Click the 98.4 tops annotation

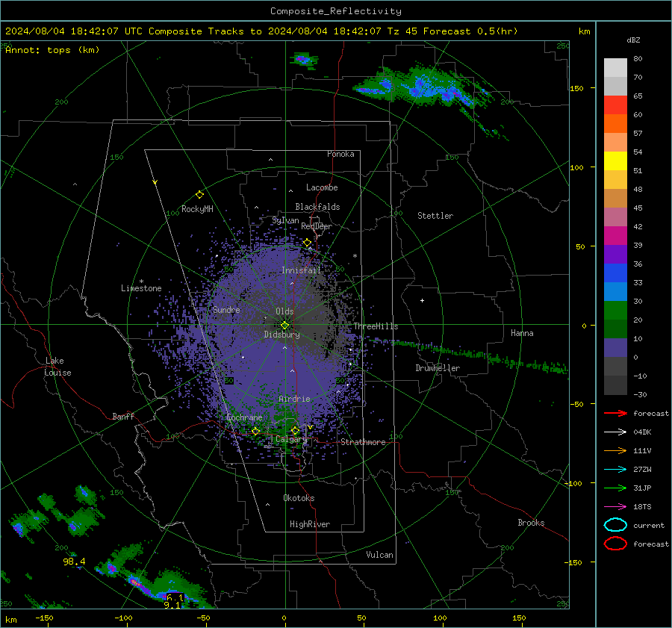74,562
